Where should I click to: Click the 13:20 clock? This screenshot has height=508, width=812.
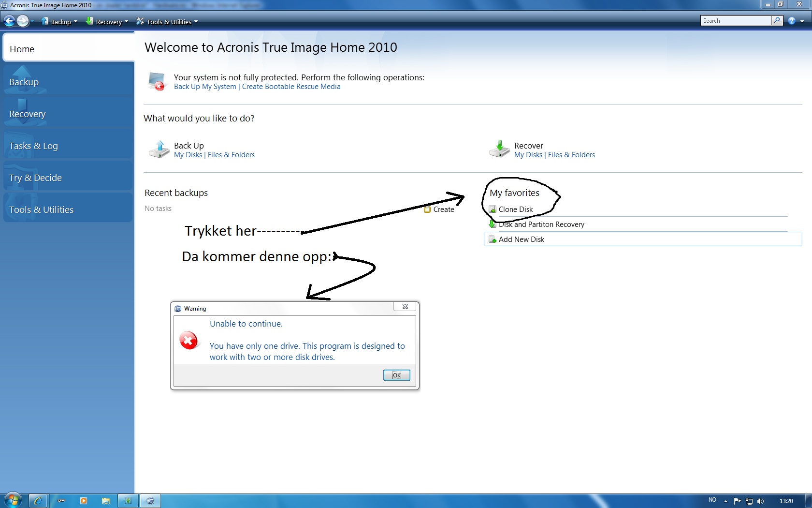[x=786, y=501]
